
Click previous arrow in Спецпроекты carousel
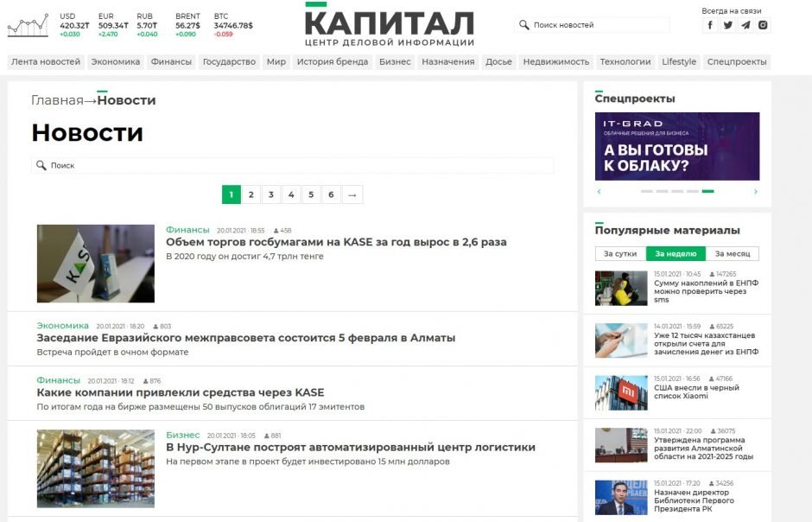click(599, 192)
